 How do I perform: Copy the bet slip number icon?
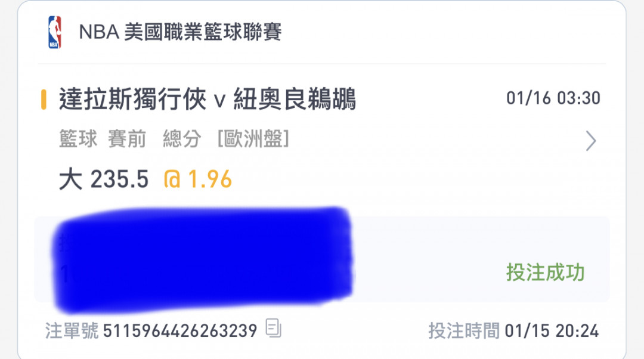pyautogui.click(x=273, y=328)
